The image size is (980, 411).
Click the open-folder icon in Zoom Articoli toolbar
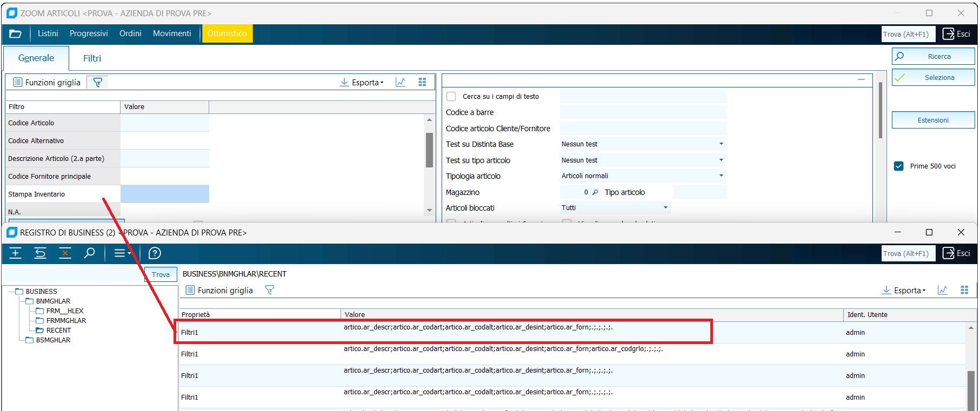[16, 33]
